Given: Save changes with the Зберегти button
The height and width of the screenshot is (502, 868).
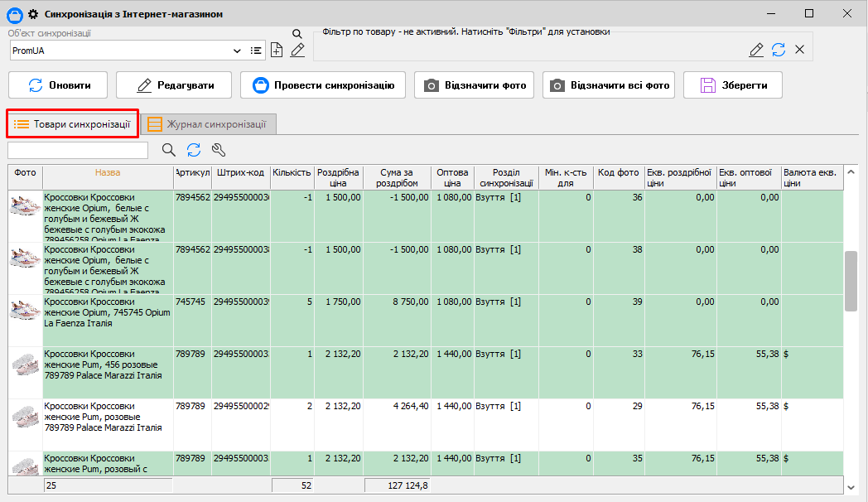Looking at the screenshot, I should tap(732, 85).
